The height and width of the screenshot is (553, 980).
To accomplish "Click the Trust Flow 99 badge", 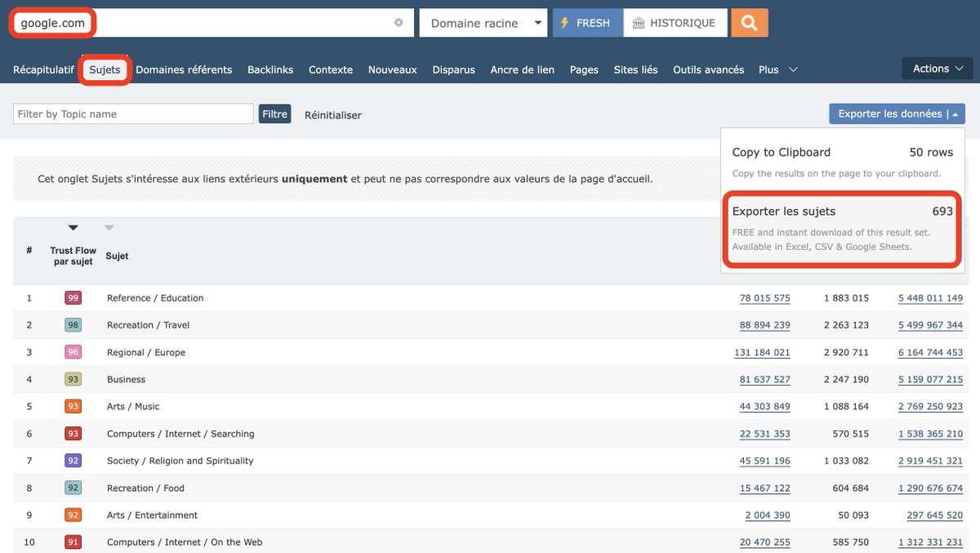I will coord(73,298).
